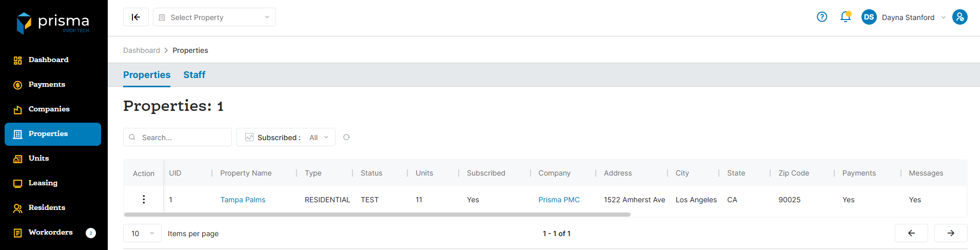Click the Dashboard breadcrumb link
This screenshot has width=980, height=250.
pyautogui.click(x=142, y=50)
